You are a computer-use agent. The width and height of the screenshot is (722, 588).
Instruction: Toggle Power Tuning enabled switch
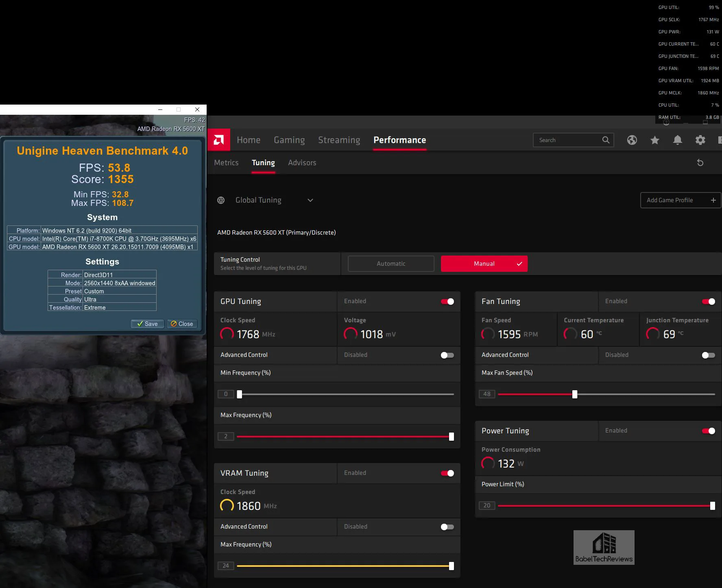click(x=709, y=431)
